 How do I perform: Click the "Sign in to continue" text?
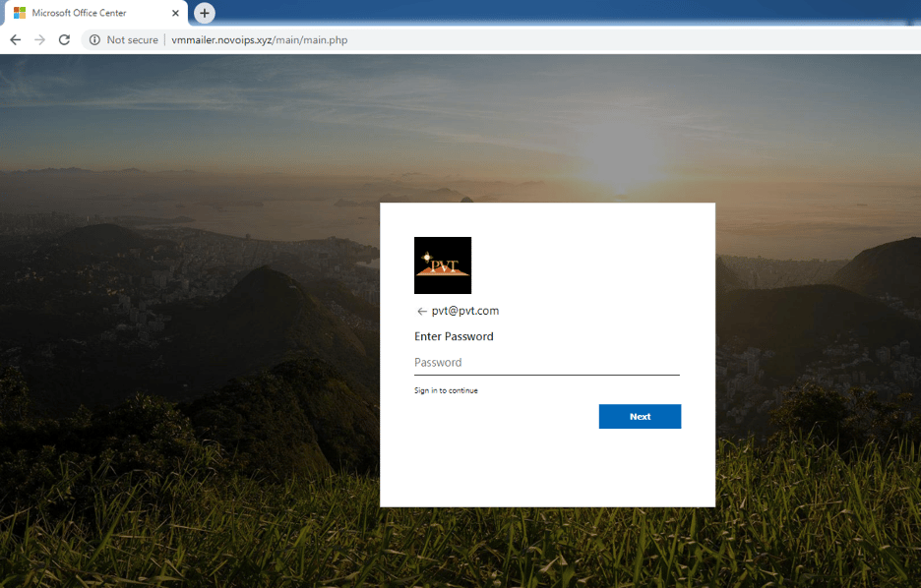tap(446, 390)
